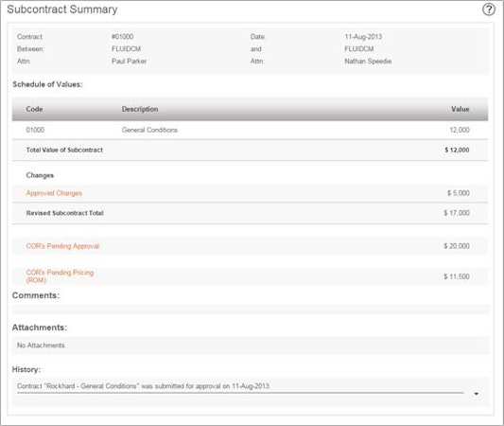Click Revised Subcontract Total label
Screen dimensions: 504x426
pos(64,213)
